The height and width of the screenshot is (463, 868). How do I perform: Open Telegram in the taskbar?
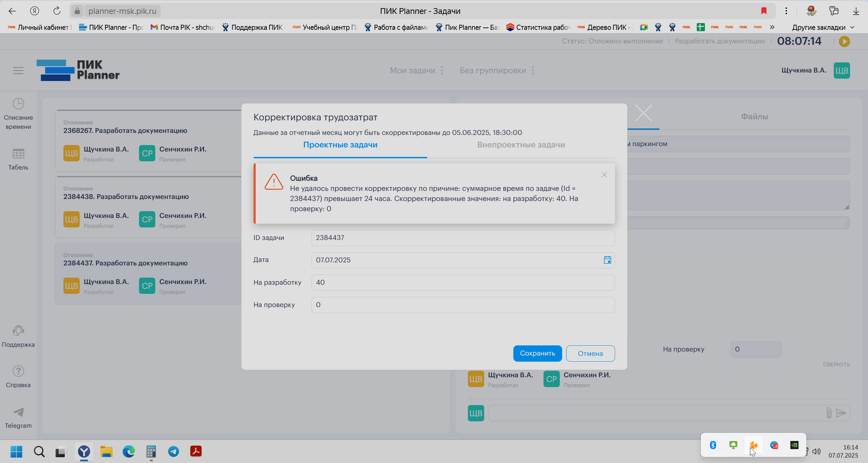tap(174, 451)
